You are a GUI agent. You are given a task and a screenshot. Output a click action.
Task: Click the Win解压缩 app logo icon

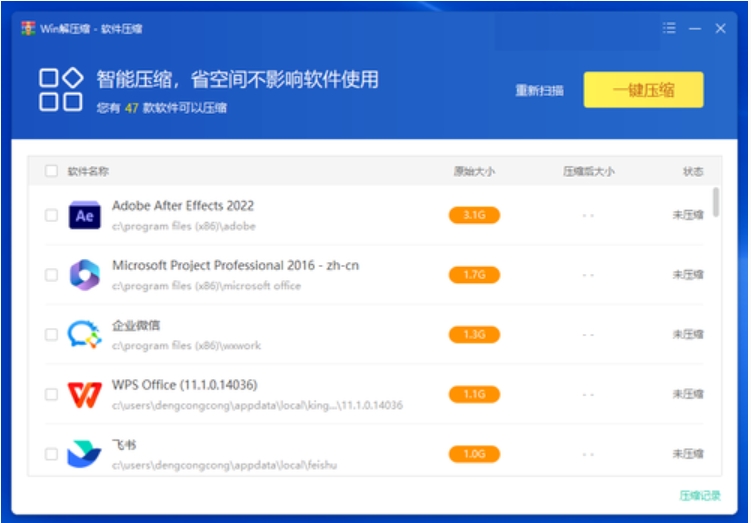click(x=28, y=28)
